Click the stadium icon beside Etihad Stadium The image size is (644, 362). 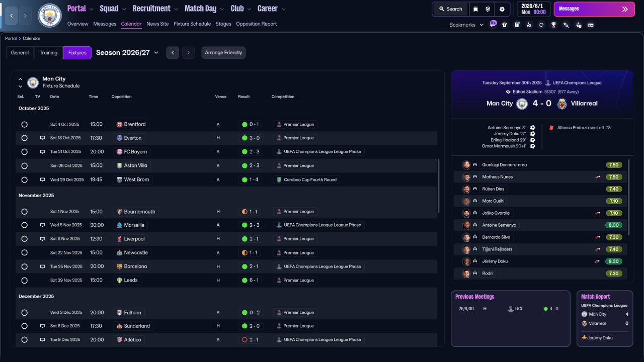click(508, 92)
